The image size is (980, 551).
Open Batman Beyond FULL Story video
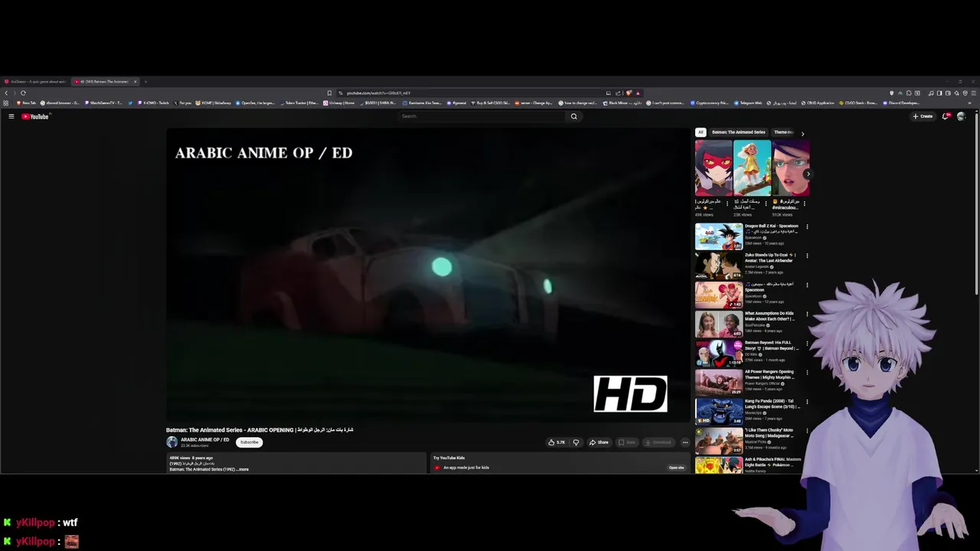click(x=719, y=354)
